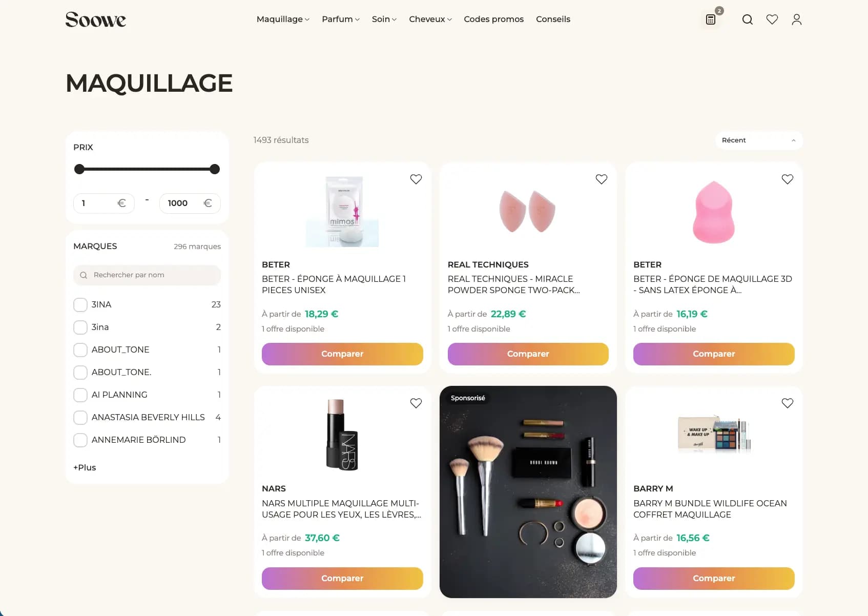
Task: Go to Codes promos page
Action: 494,19
